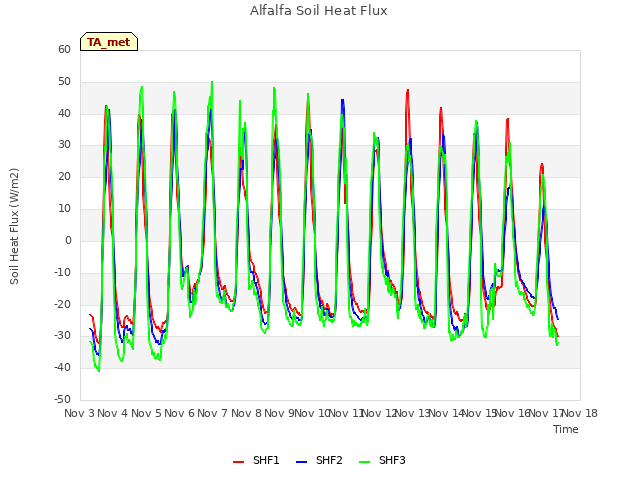Click the chart title Alfalfa Soil Heat Flux

tap(319, 10)
